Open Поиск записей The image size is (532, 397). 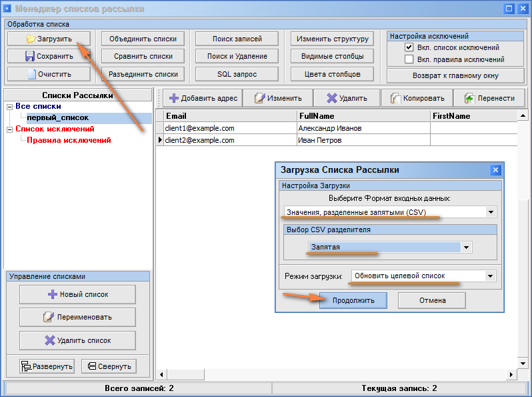click(237, 39)
